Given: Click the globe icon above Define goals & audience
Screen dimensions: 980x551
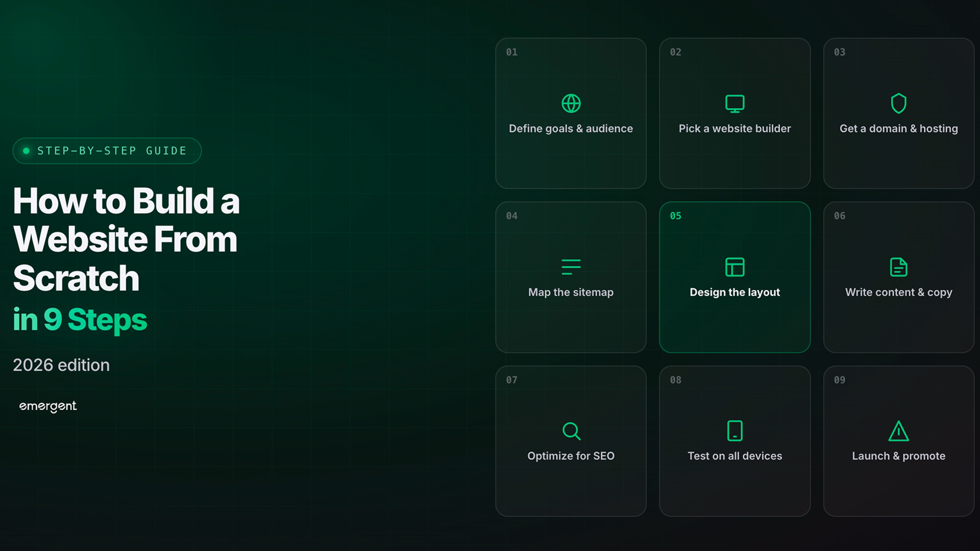Looking at the screenshot, I should 571,104.
